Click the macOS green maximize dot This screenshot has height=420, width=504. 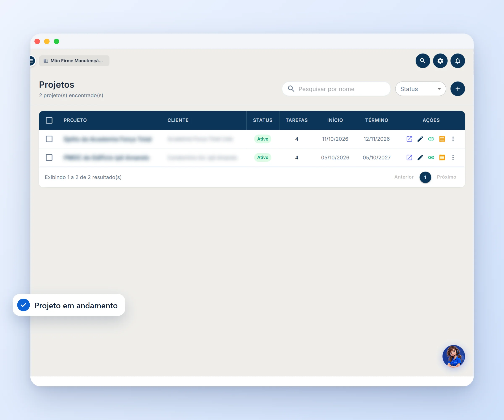coord(56,42)
